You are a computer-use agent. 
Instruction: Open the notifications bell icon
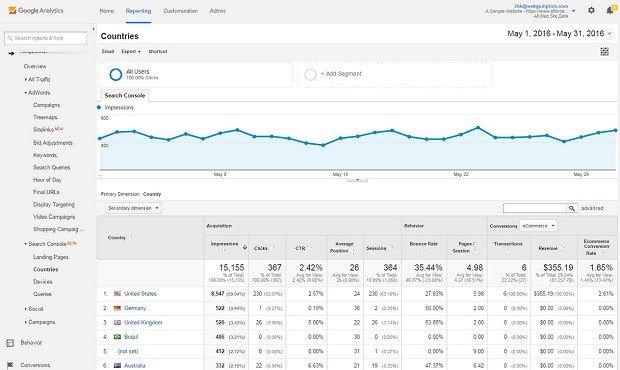(610, 10)
